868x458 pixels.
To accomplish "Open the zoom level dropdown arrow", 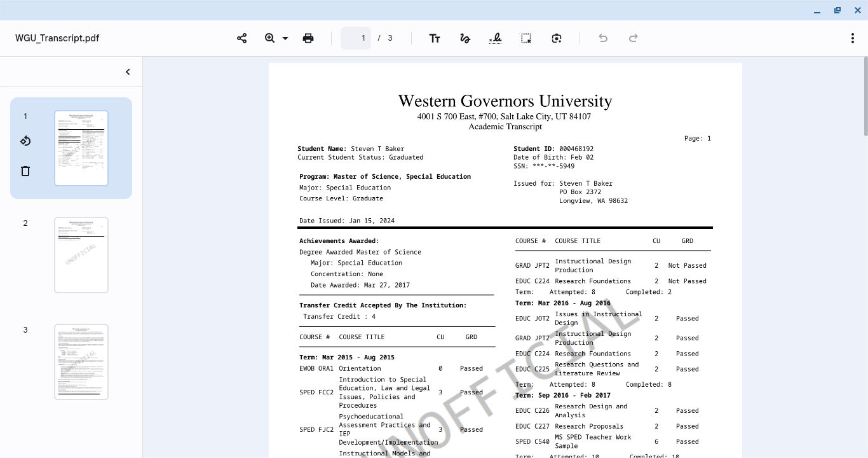I will point(285,38).
